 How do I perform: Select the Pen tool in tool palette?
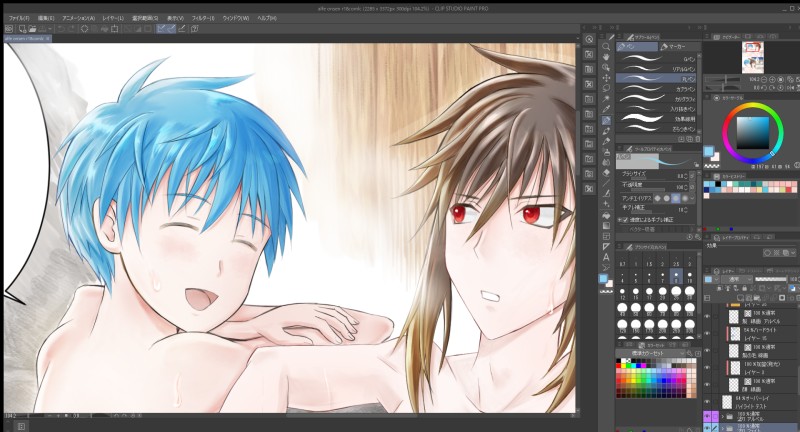click(606, 120)
